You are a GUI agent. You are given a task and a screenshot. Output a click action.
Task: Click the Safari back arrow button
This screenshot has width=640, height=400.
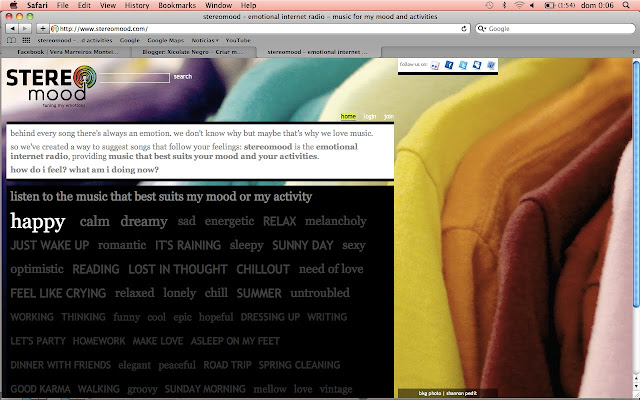(x=12, y=29)
